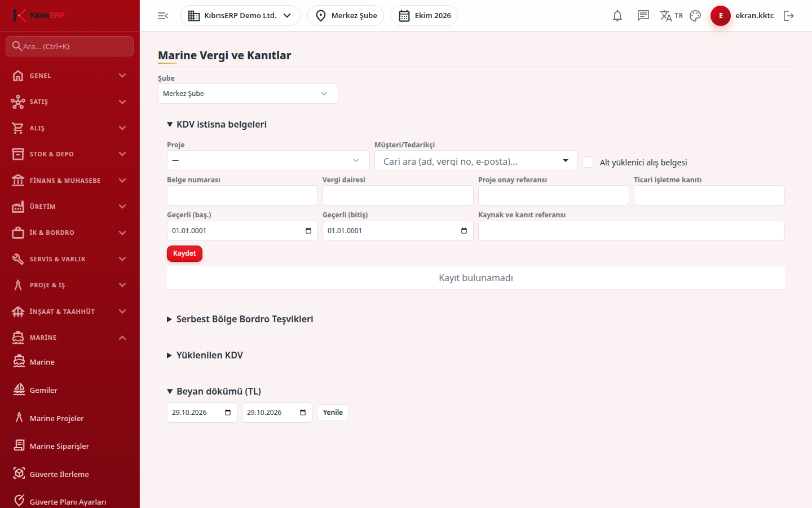
Task: Expand STOK & DEPO section
Action: 70,154
